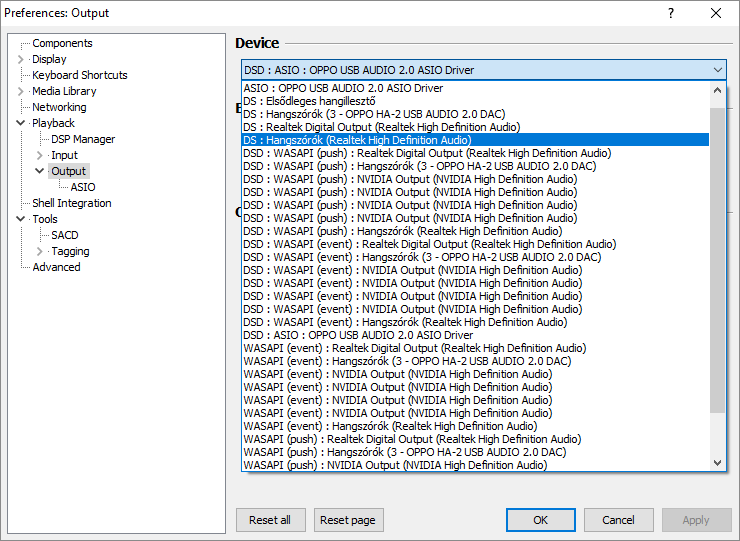Choose entry starting 'WASAPI (event) : Hangszórók (3 - OPPO'
Image resolution: width=740 pixels, height=541 pixels.
[x=475, y=361]
